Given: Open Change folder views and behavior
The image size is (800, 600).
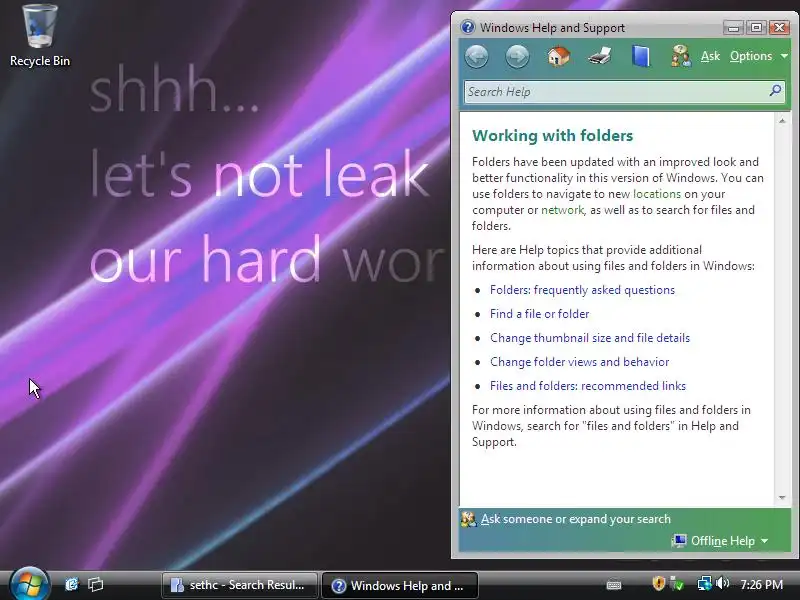Looking at the screenshot, I should pos(580,362).
